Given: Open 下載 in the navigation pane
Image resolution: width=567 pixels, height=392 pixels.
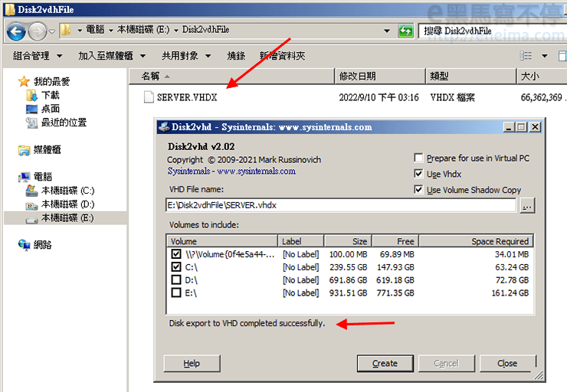Looking at the screenshot, I should point(51,95).
